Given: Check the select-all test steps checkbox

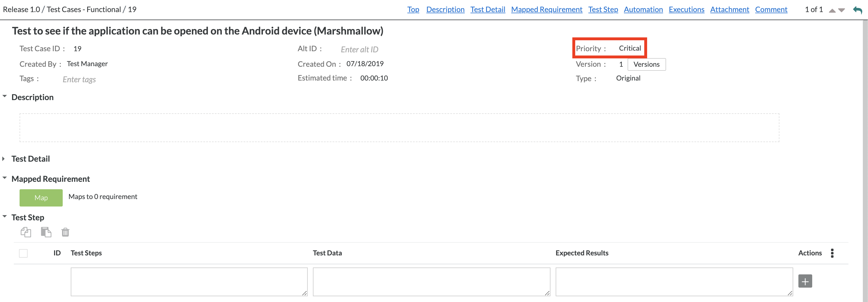Looking at the screenshot, I should click(23, 253).
